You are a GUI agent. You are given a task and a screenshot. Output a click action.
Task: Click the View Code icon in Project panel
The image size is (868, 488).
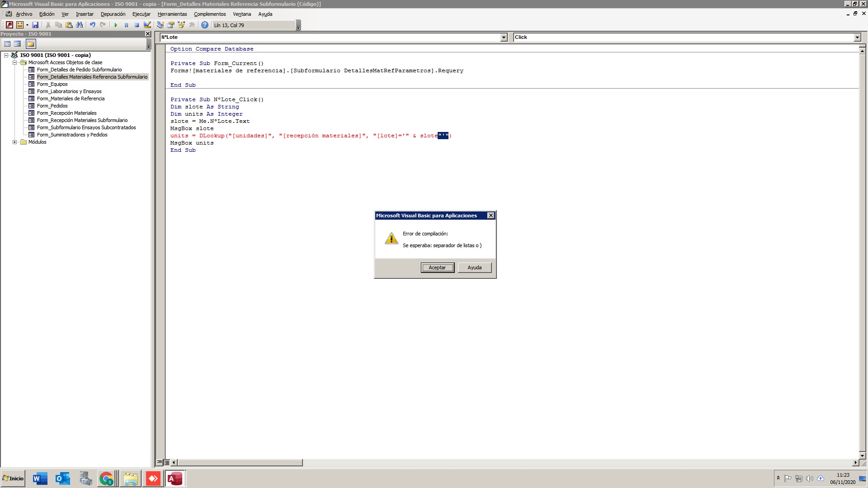coord(7,44)
